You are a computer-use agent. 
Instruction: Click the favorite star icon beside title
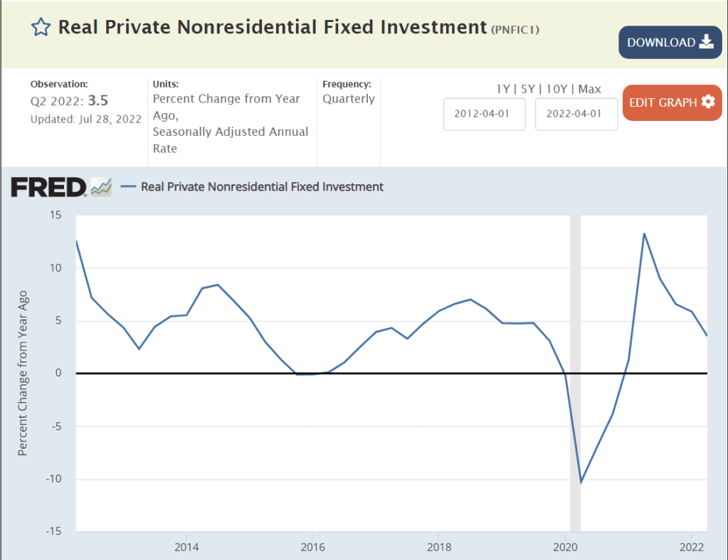[x=41, y=28]
